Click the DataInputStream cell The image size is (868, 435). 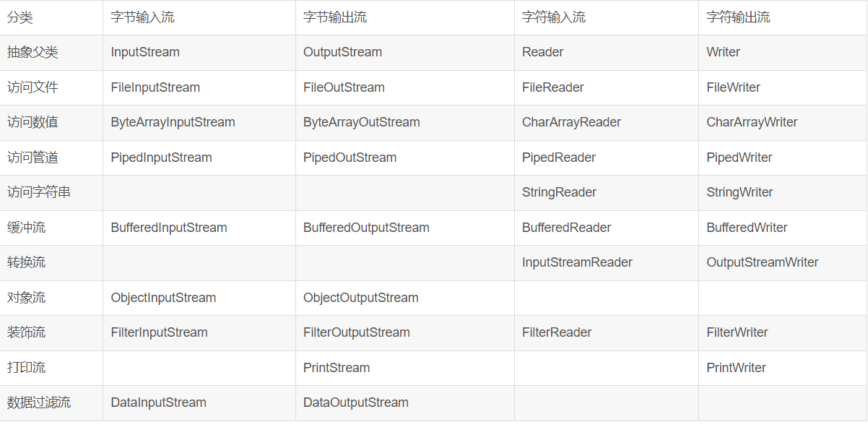click(x=199, y=402)
